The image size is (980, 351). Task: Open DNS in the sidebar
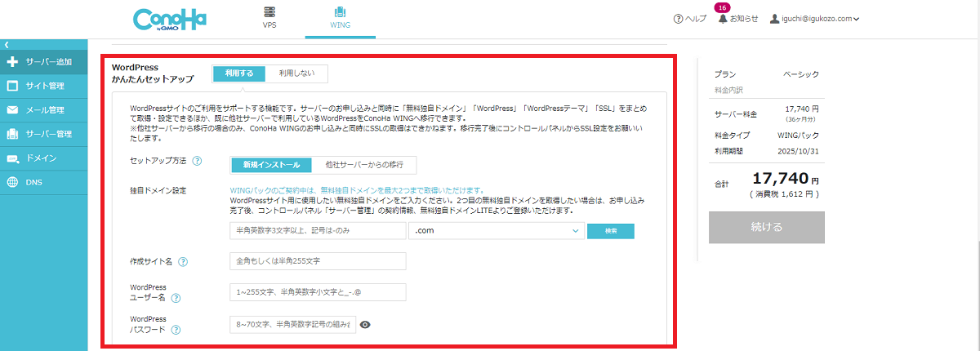(44, 182)
